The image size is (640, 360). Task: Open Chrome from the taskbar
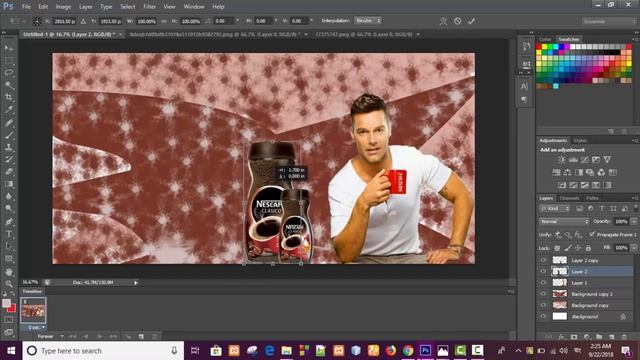pyautogui.click(x=408, y=351)
